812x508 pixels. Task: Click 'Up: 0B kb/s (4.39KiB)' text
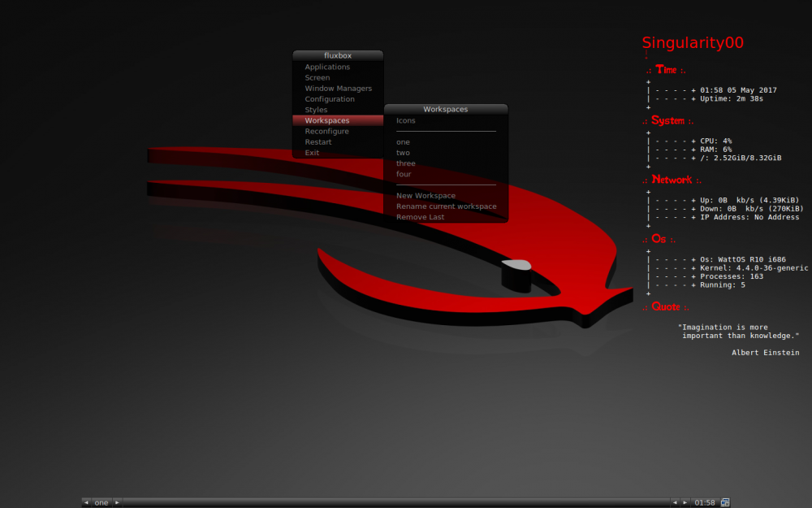[x=749, y=200]
